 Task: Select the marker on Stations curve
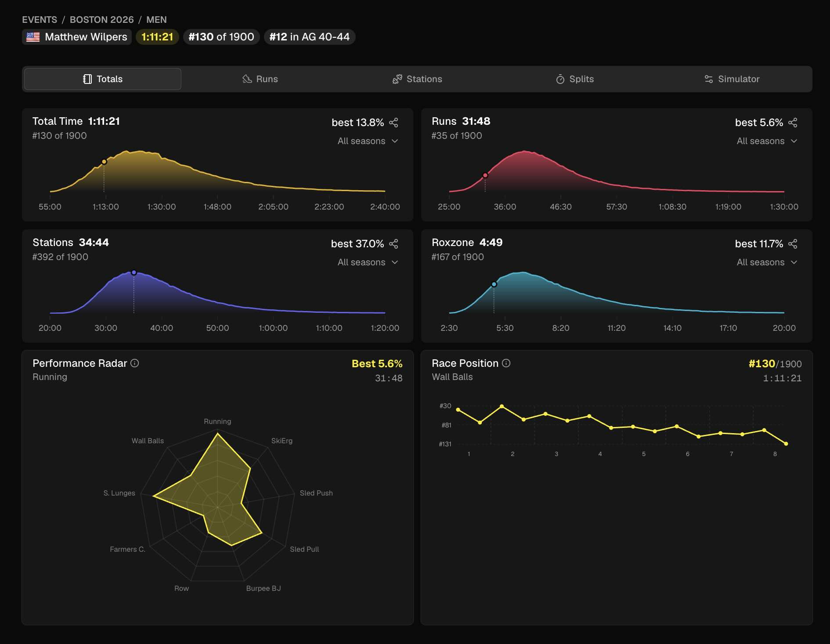(134, 272)
